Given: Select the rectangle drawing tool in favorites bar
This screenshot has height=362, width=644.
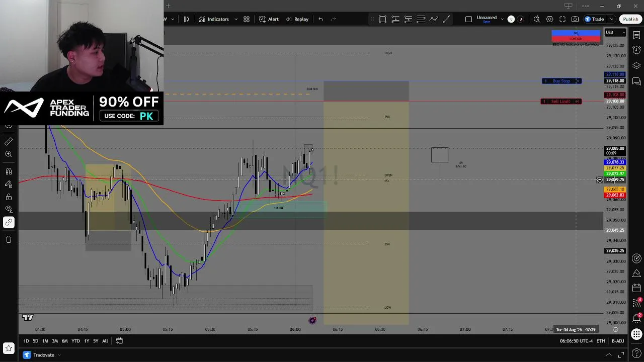Looking at the screenshot, I should coord(382,19).
